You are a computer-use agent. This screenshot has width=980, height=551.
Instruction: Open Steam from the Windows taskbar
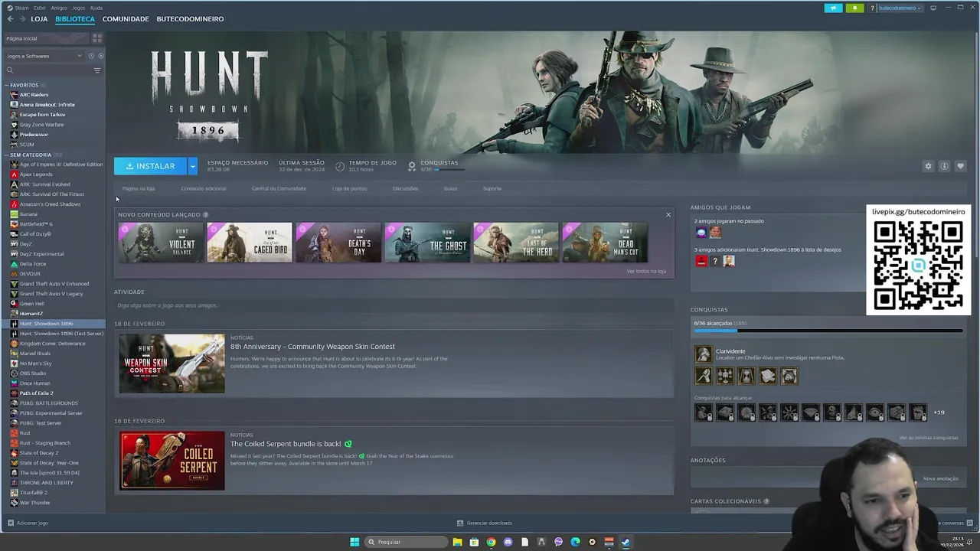click(x=626, y=542)
